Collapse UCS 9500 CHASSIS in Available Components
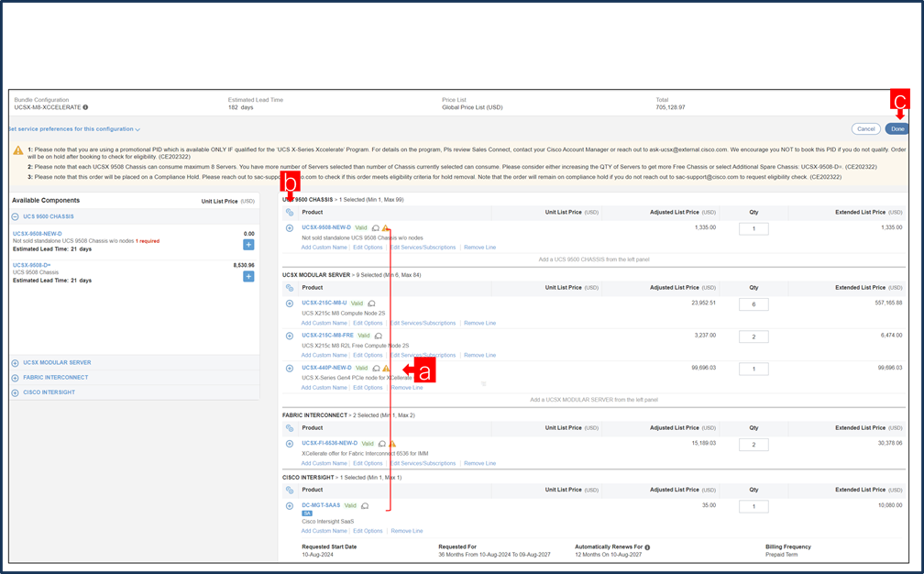Viewport: 924px width, 574px height. [x=16, y=217]
